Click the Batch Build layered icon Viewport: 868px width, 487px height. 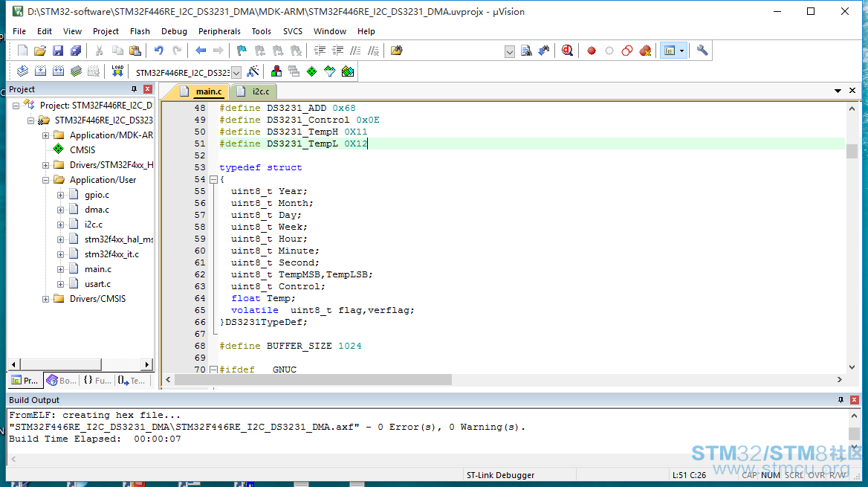pyautogui.click(x=76, y=71)
